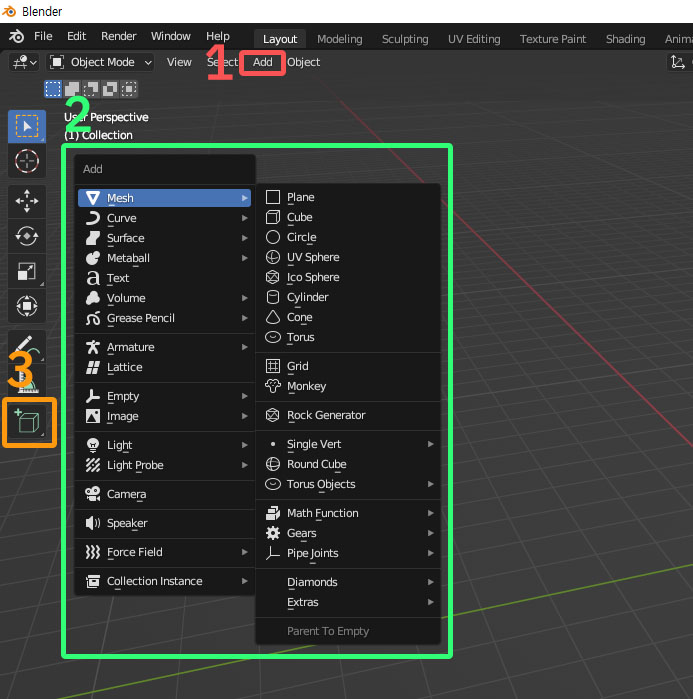Click the Add Cube tool icon
This screenshot has width=693, height=699.
click(x=27, y=423)
